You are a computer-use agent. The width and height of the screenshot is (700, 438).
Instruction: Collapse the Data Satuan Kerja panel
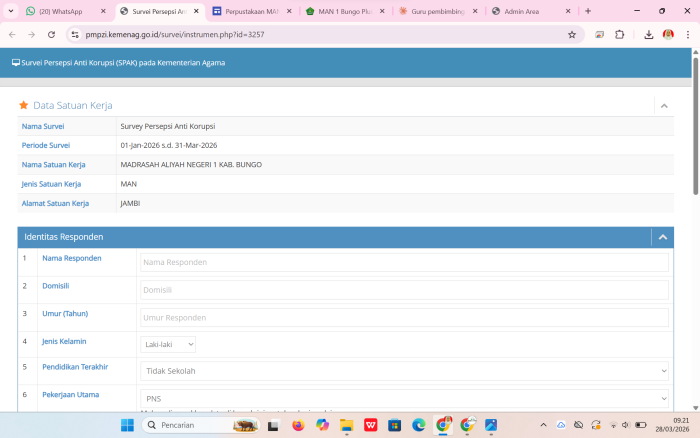663,105
